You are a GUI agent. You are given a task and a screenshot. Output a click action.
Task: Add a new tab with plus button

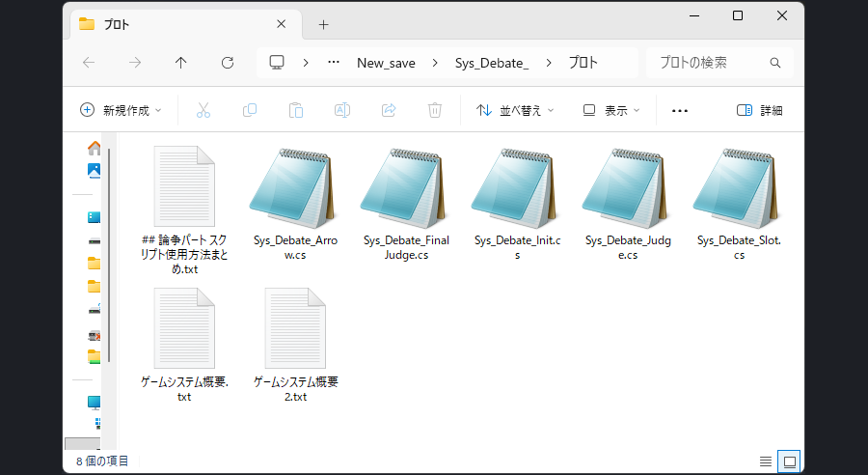[x=323, y=24]
